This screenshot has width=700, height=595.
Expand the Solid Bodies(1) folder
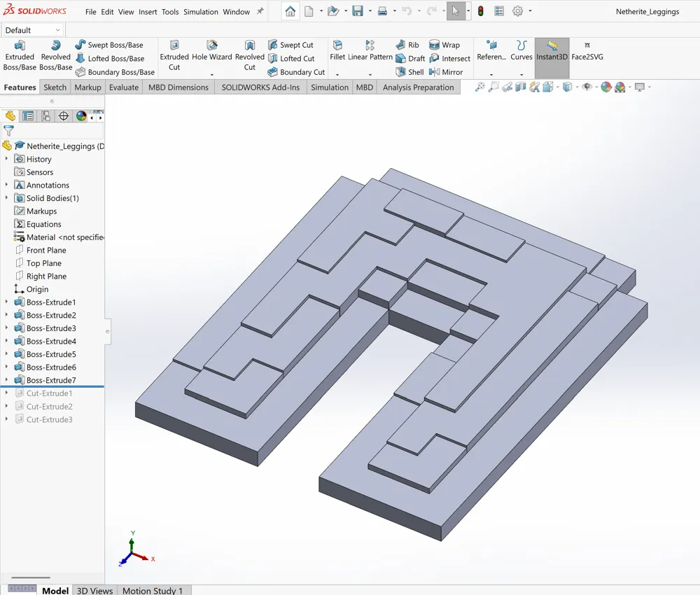[x=6, y=198]
